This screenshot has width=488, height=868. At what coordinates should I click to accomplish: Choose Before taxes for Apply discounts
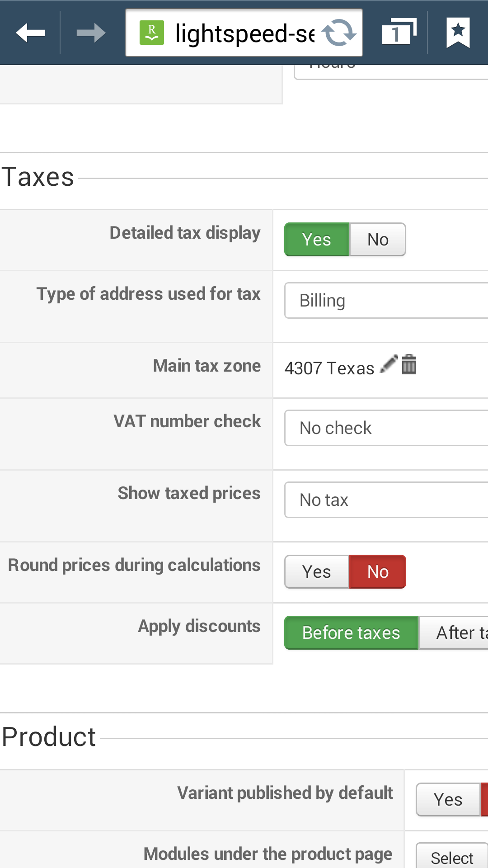(x=351, y=633)
